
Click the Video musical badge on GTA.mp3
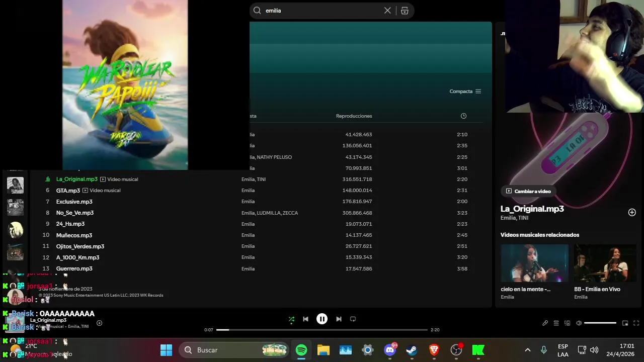point(101,191)
